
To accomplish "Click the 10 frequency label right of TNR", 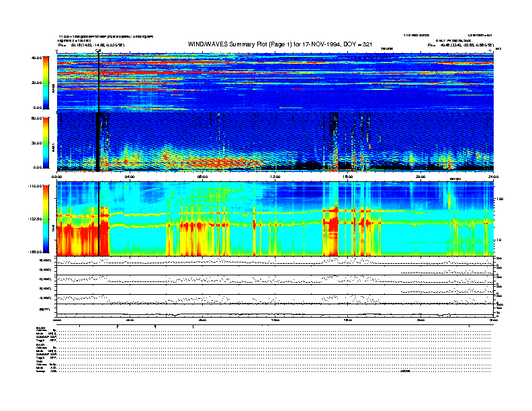I will click(x=498, y=240).
